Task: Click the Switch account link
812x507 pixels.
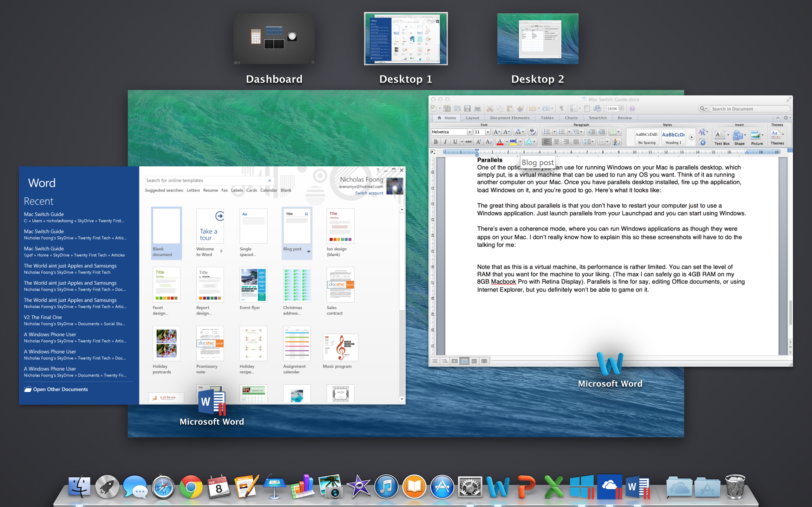Action: pyautogui.click(x=369, y=193)
